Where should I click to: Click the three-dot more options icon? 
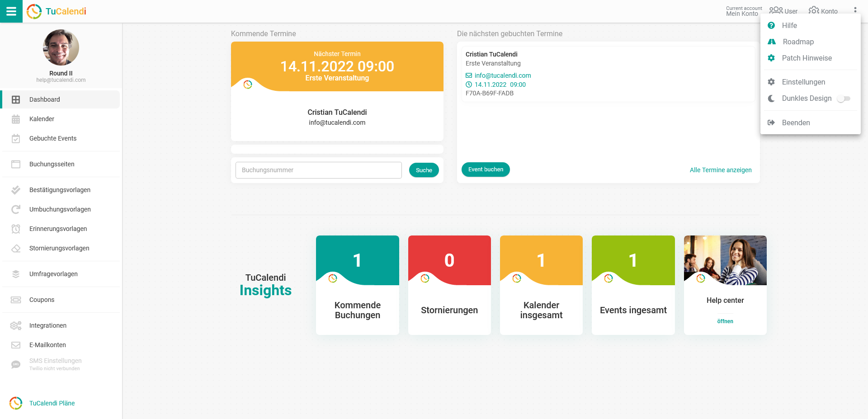point(855,10)
